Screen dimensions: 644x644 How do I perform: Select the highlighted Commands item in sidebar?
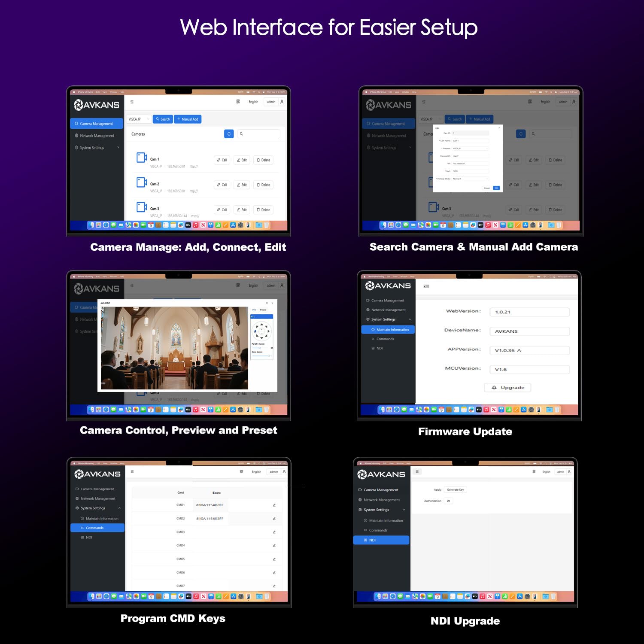[97, 528]
